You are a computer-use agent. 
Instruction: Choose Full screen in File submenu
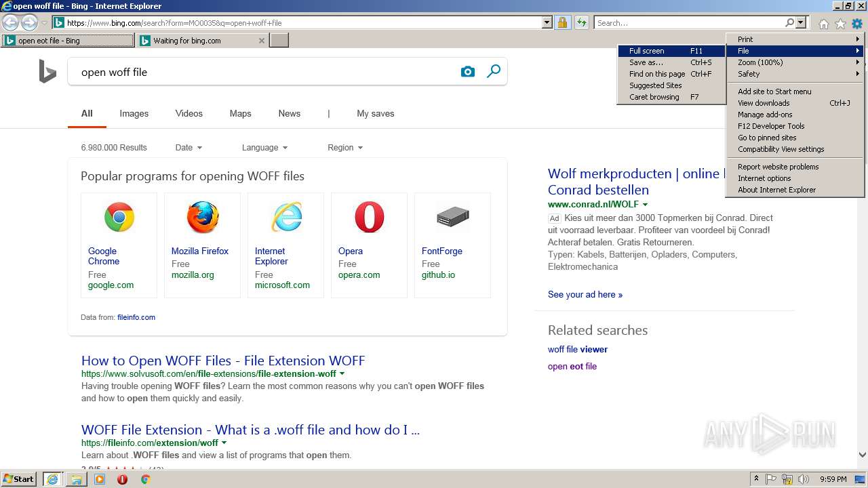click(671, 51)
